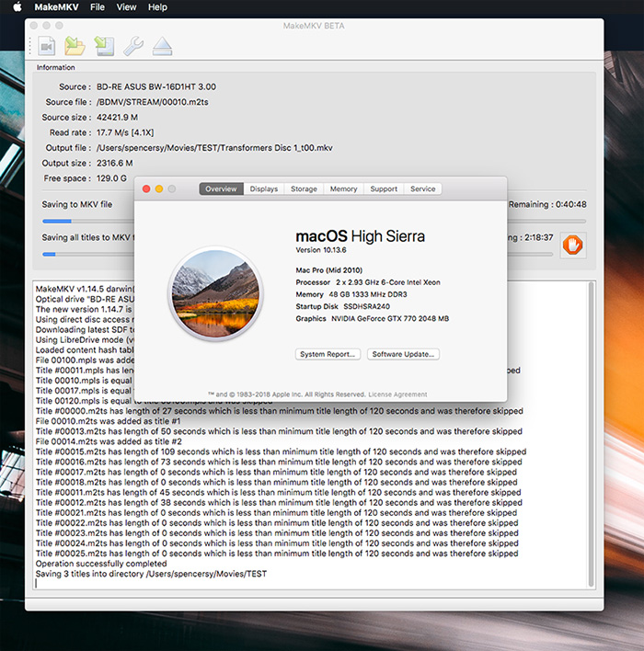The height and width of the screenshot is (651, 644).
Task: Open the MakeMKV application menu
Action: (x=56, y=7)
